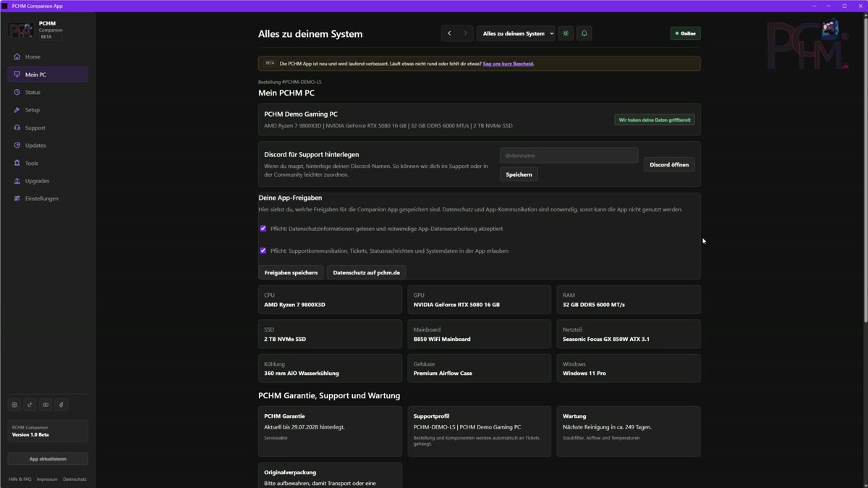
Task: Click the 'PCHM Garantie' card
Action: [x=330, y=432]
